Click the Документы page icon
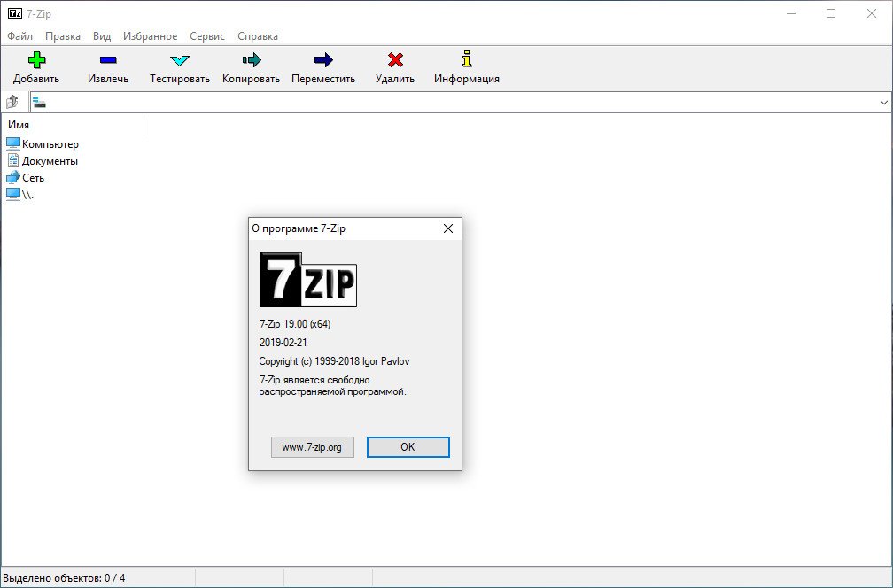 coord(13,160)
